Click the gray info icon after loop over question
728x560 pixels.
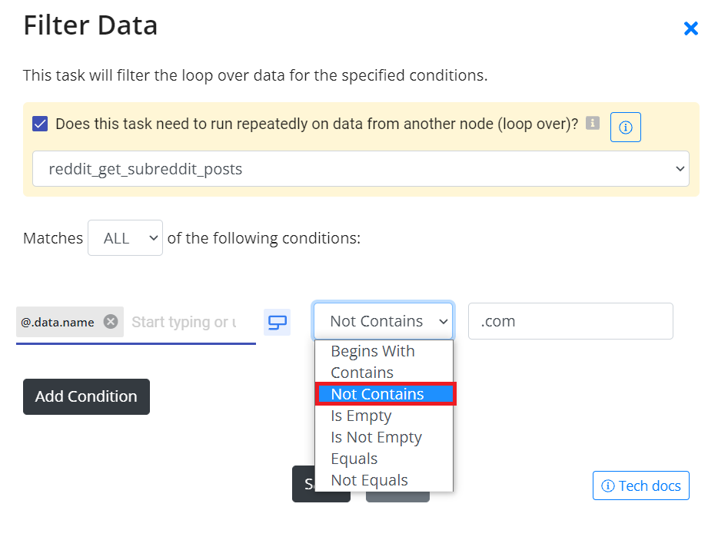pos(593,124)
